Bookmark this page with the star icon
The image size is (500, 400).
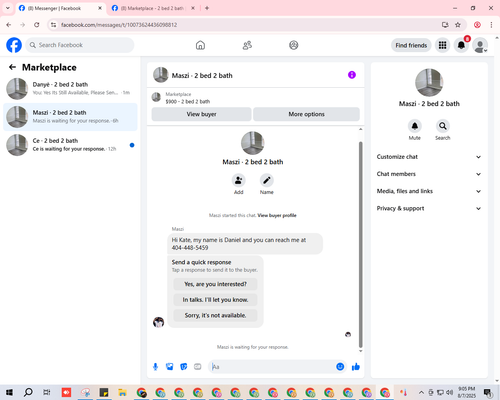point(458,25)
